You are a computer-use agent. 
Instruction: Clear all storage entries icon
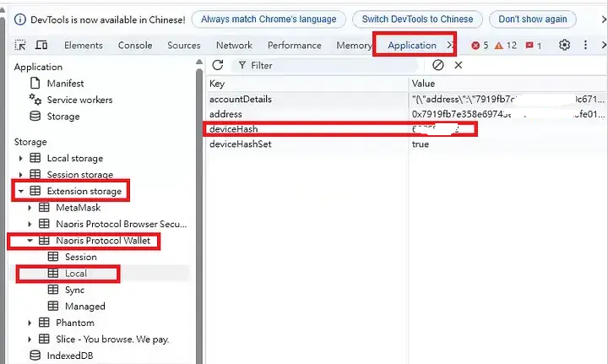438,65
